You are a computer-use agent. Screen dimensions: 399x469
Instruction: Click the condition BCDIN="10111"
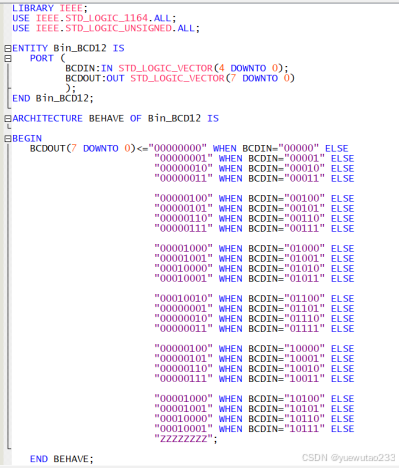287,428
